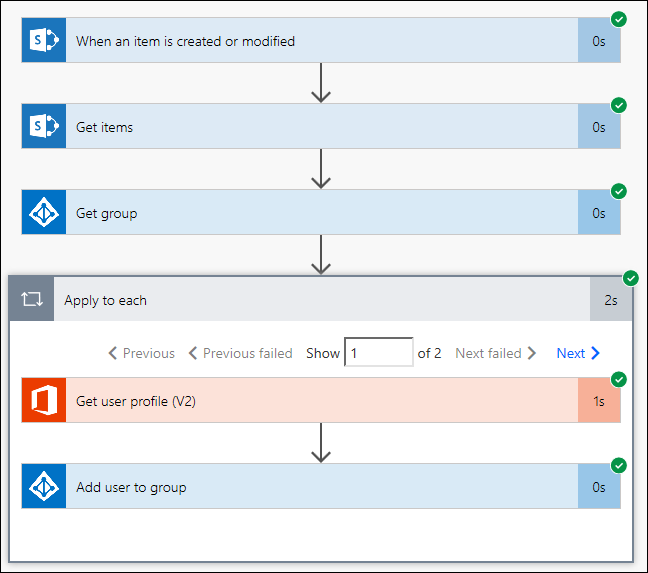648x573 pixels.
Task: Click the loop icon on Apply to each
Action: point(31,300)
